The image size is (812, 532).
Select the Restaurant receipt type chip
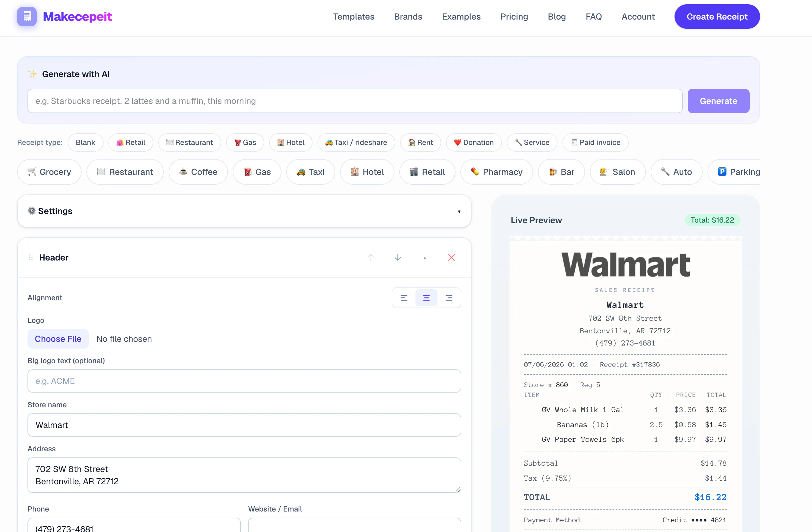pos(189,142)
